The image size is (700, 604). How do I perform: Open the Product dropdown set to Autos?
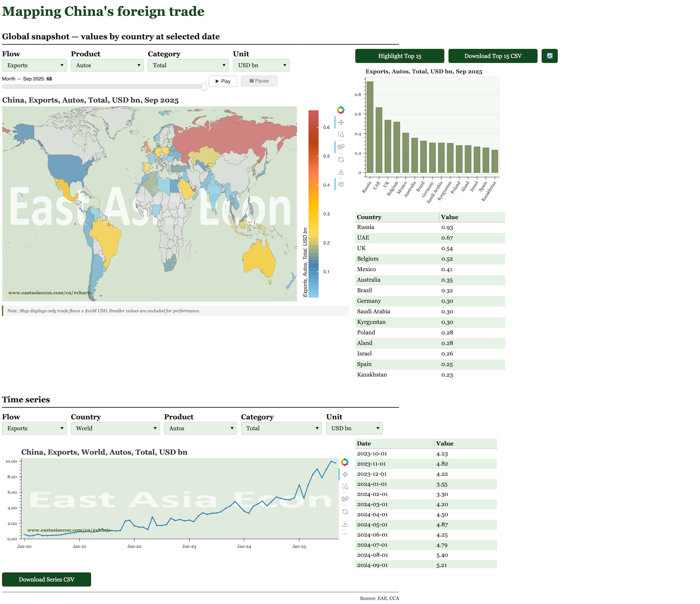tap(107, 65)
